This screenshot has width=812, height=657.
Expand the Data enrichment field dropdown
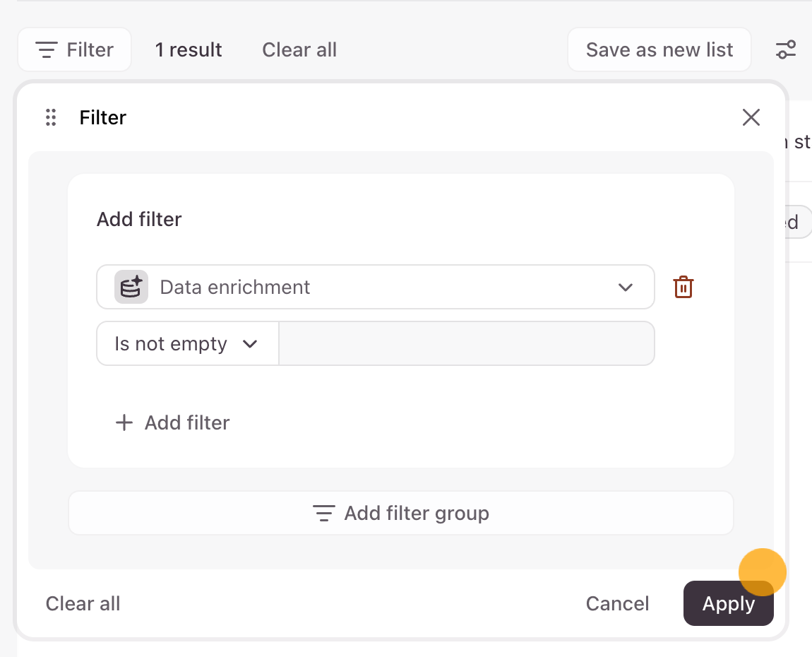click(x=625, y=288)
